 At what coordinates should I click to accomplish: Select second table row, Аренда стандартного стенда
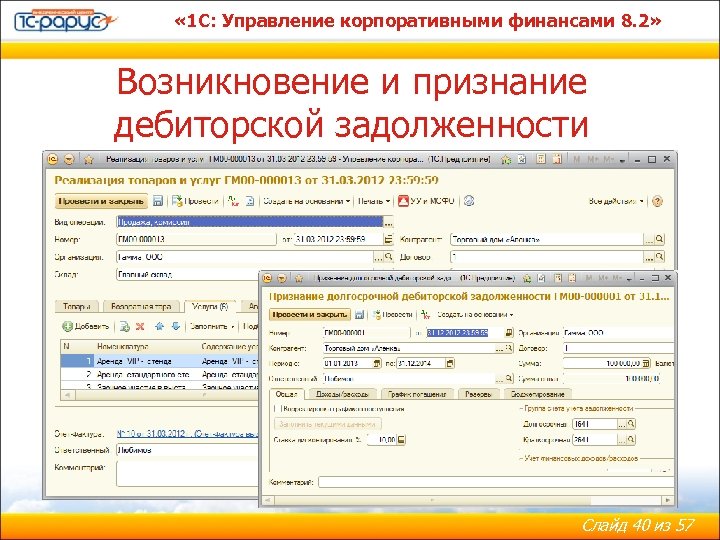point(160,375)
